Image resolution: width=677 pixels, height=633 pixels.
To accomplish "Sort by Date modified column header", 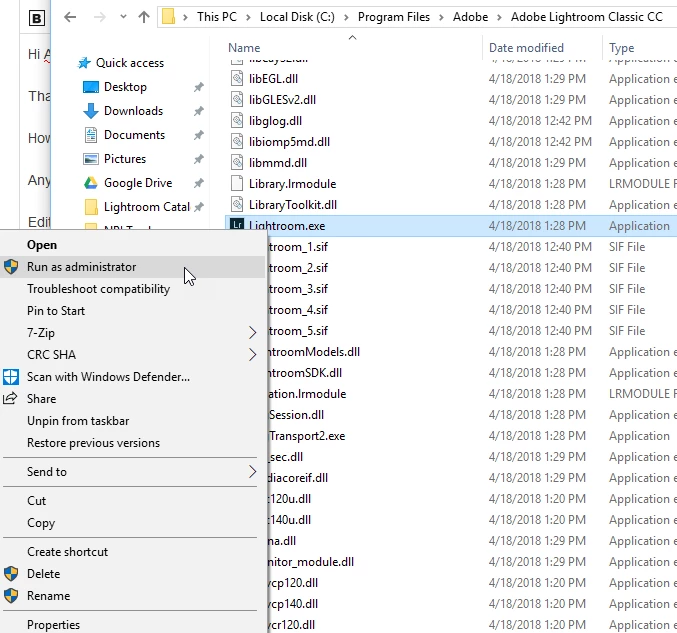I will pos(526,47).
